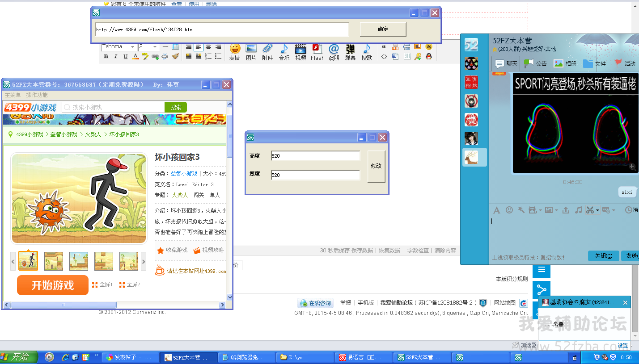Toggle italic in the forum post editor
This screenshot has width=639, height=364.
(x=116, y=57)
